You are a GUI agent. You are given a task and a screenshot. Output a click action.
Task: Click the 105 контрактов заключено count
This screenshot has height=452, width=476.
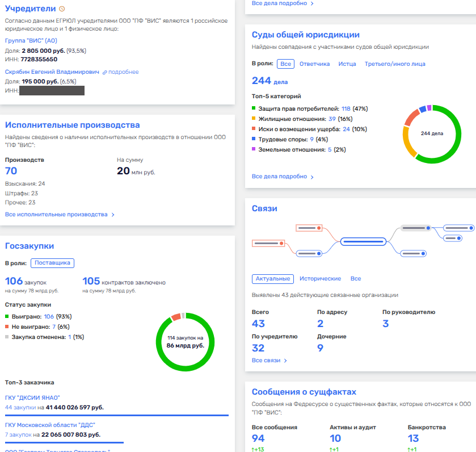(91, 281)
